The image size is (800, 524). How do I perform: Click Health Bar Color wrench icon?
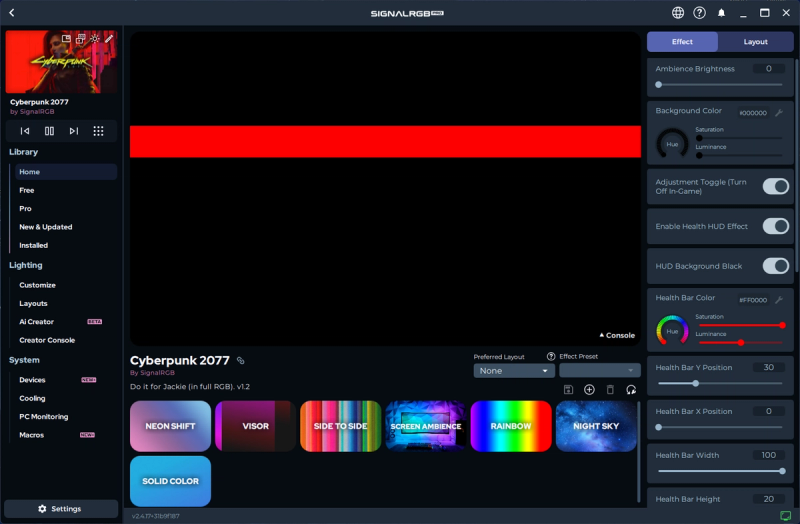(x=779, y=300)
